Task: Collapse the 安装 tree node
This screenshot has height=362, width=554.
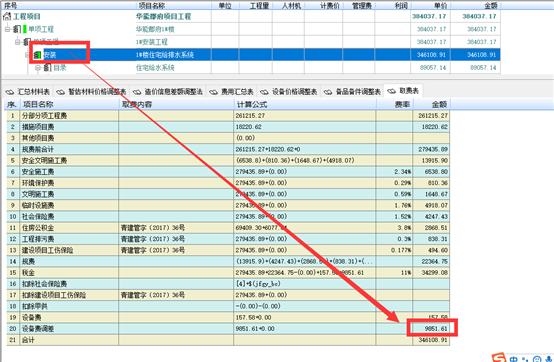Action: pyautogui.click(x=28, y=55)
